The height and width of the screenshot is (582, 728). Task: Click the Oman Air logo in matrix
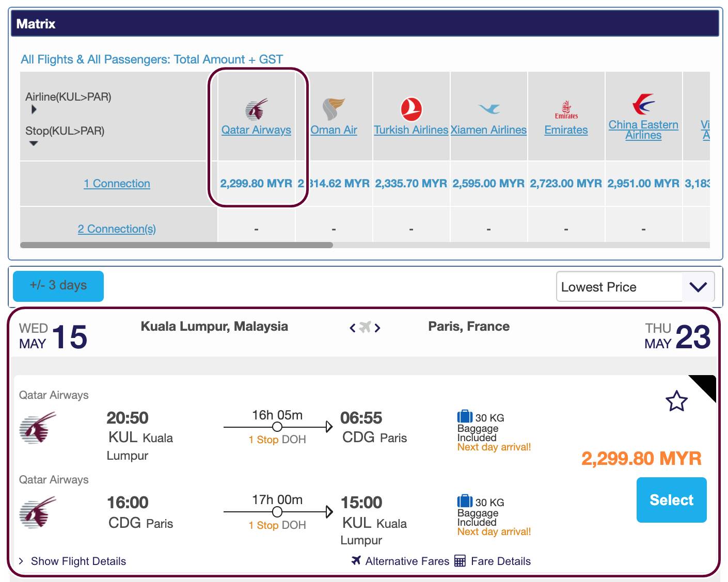tap(334, 109)
